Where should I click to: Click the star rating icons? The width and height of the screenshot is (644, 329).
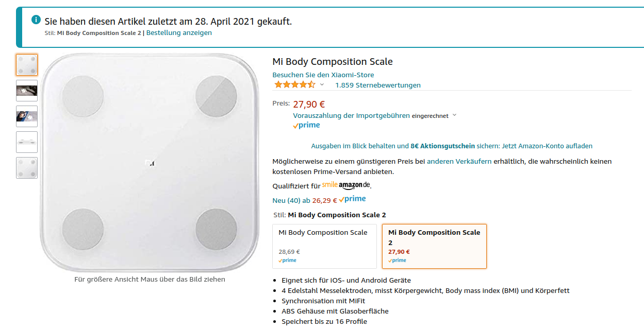tap(295, 84)
